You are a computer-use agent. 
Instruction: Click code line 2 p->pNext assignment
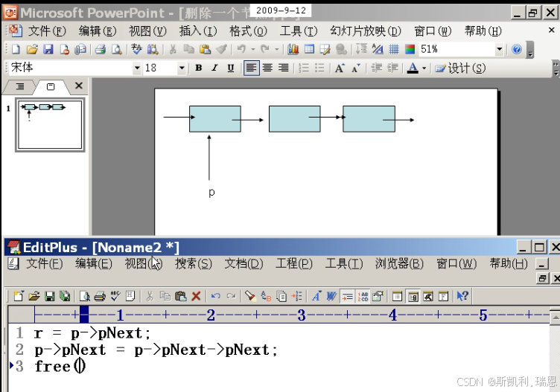pyautogui.click(x=156, y=350)
